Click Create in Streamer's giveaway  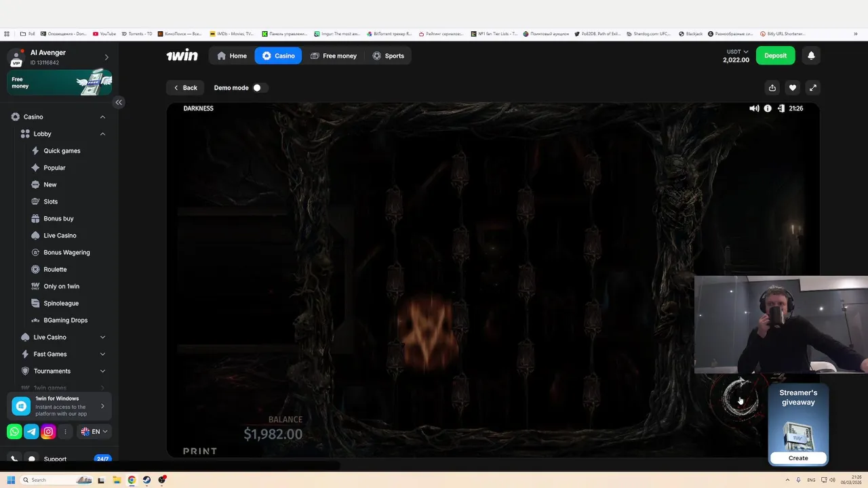point(798,458)
